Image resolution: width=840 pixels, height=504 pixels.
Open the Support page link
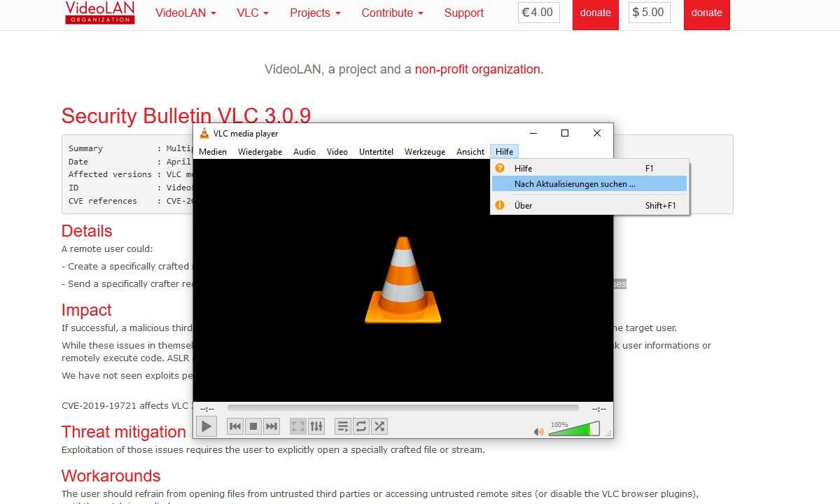coord(463,13)
